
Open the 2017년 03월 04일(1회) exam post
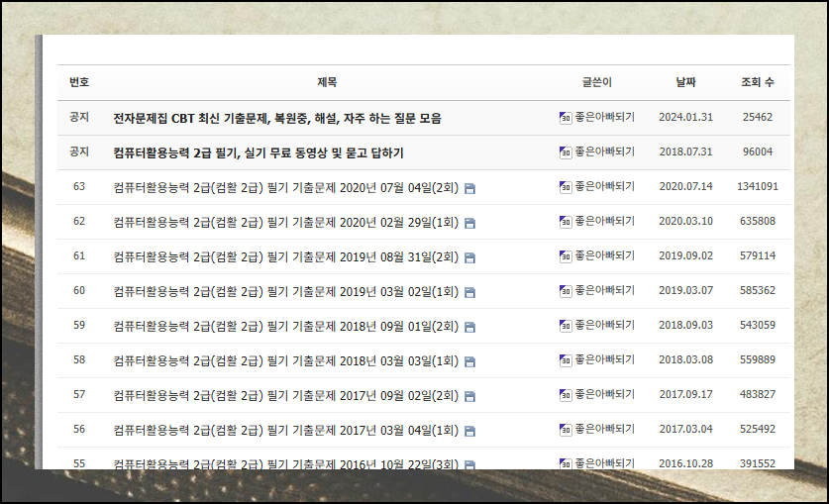[285, 431]
